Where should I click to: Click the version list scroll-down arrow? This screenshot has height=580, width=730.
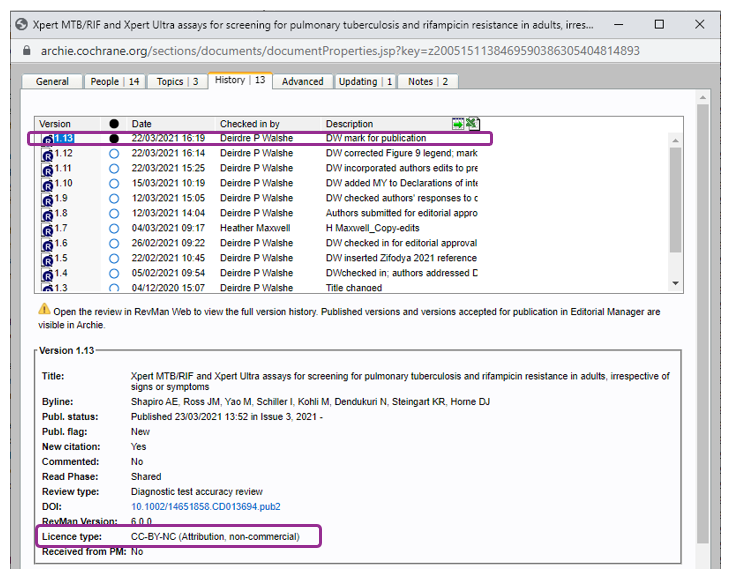click(675, 284)
